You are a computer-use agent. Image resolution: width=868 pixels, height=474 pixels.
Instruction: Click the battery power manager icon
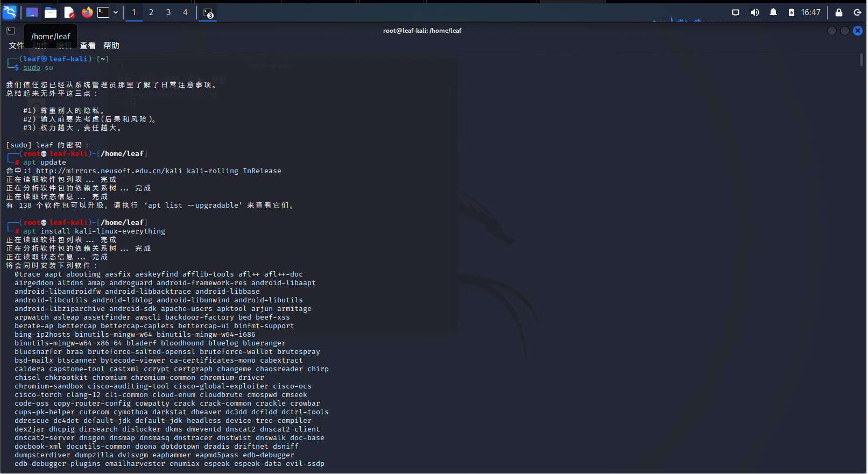point(792,12)
